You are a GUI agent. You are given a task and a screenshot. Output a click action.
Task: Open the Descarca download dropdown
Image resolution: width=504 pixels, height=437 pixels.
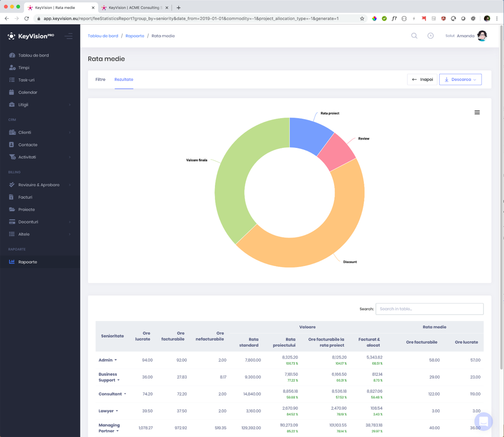tap(460, 79)
